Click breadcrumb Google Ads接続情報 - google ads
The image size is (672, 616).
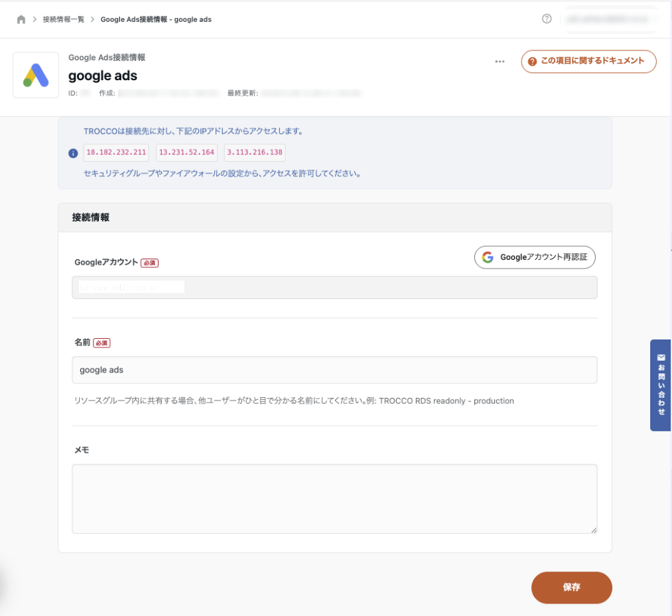(156, 19)
